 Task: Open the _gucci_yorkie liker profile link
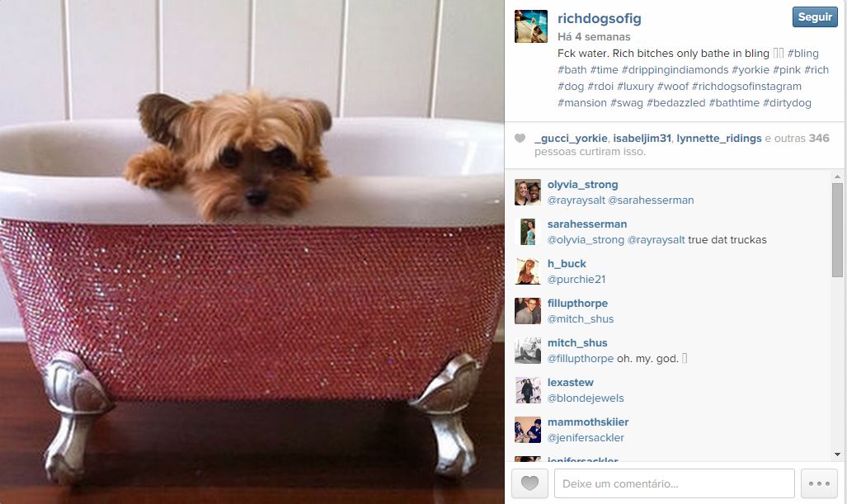[571, 139]
